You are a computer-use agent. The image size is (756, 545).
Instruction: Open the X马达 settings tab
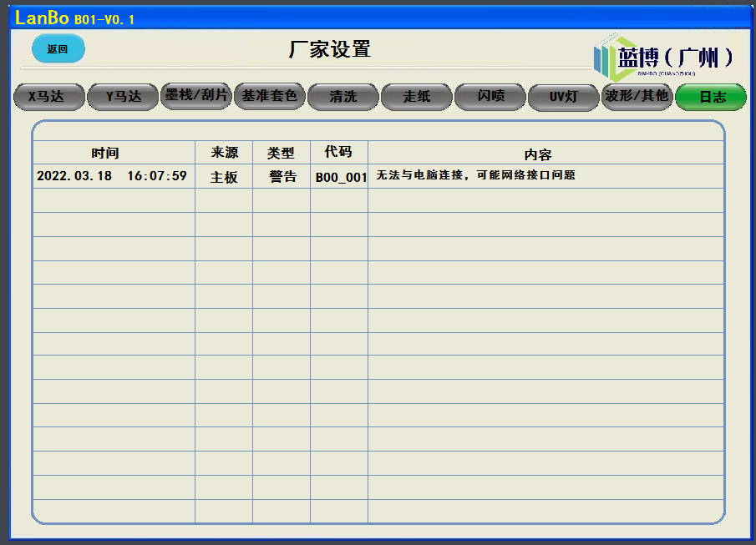49,97
